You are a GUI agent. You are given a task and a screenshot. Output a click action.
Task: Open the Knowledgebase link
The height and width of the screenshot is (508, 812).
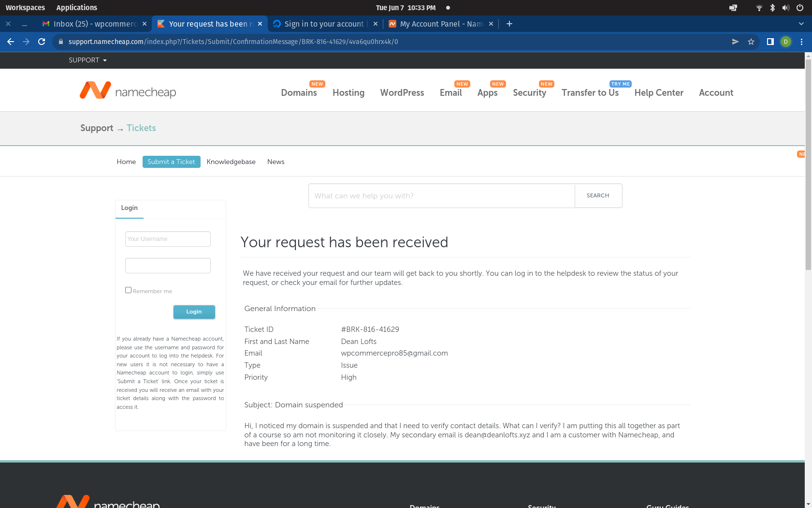click(x=231, y=162)
